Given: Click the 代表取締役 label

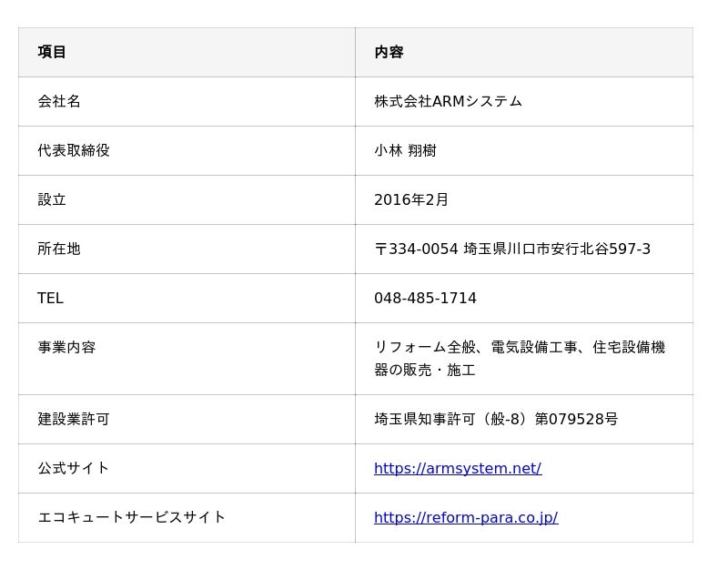Looking at the screenshot, I should (x=74, y=150).
